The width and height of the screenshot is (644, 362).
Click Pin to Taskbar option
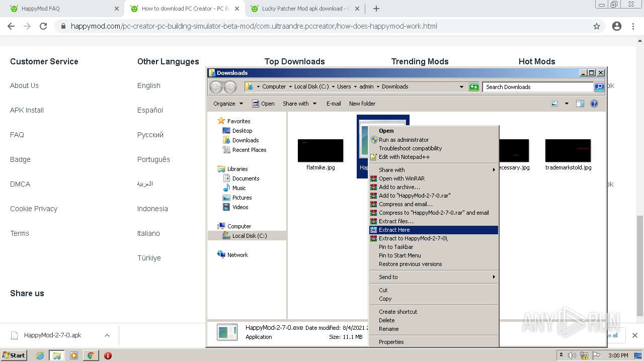[434, 247]
